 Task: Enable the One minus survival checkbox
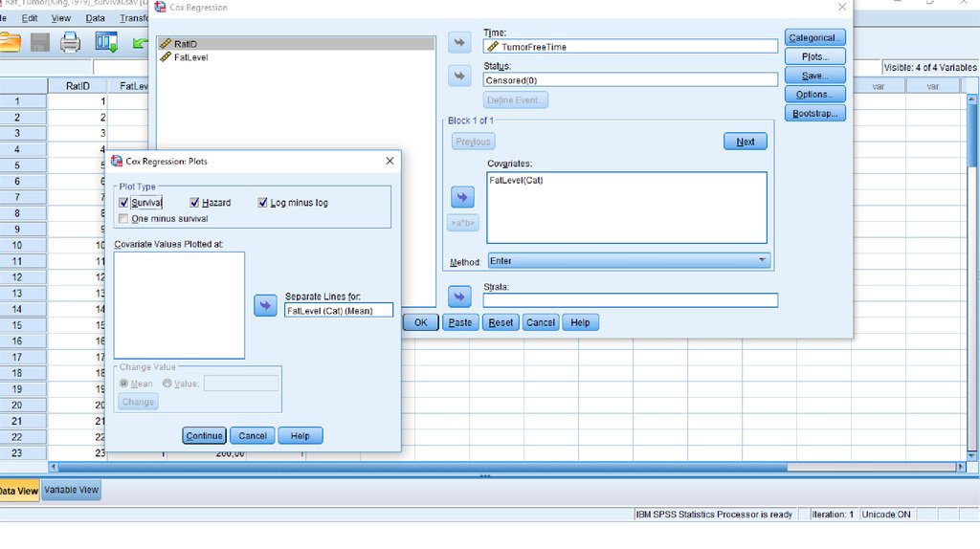click(x=123, y=219)
